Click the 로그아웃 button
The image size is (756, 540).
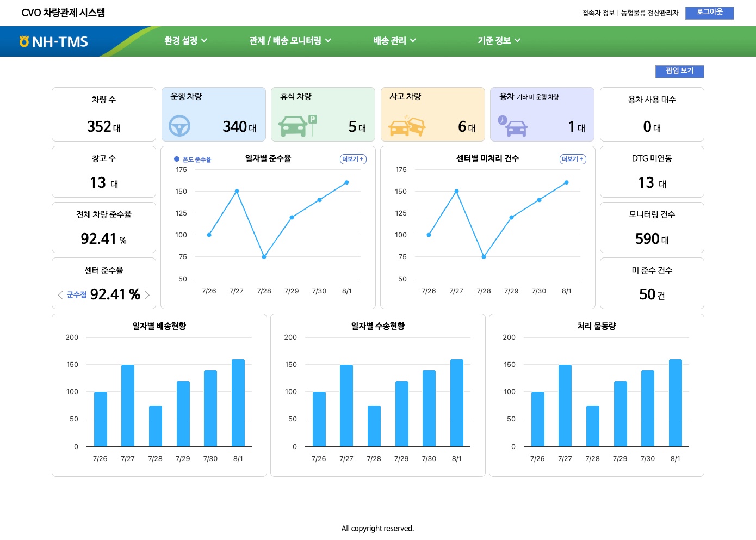coord(709,13)
